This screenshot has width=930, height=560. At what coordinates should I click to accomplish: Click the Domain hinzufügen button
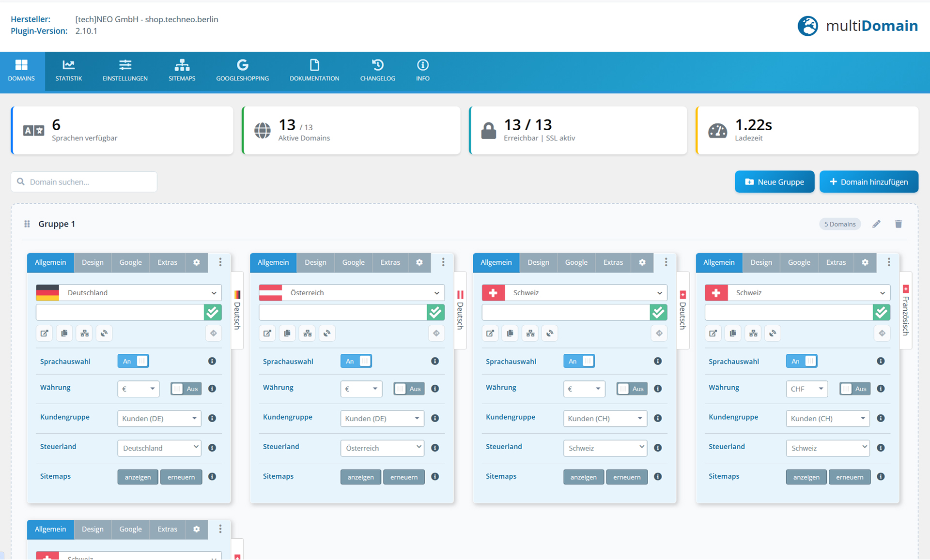coord(868,182)
